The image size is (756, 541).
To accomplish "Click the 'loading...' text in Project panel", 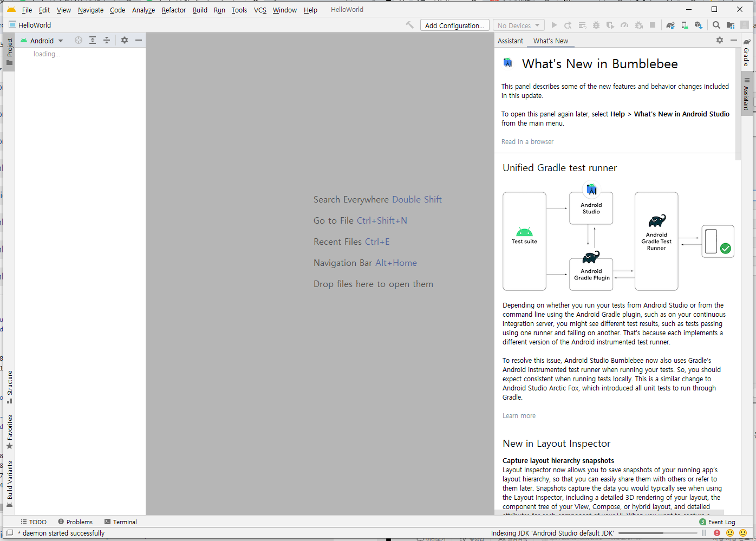I will click(x=47, y=54).
